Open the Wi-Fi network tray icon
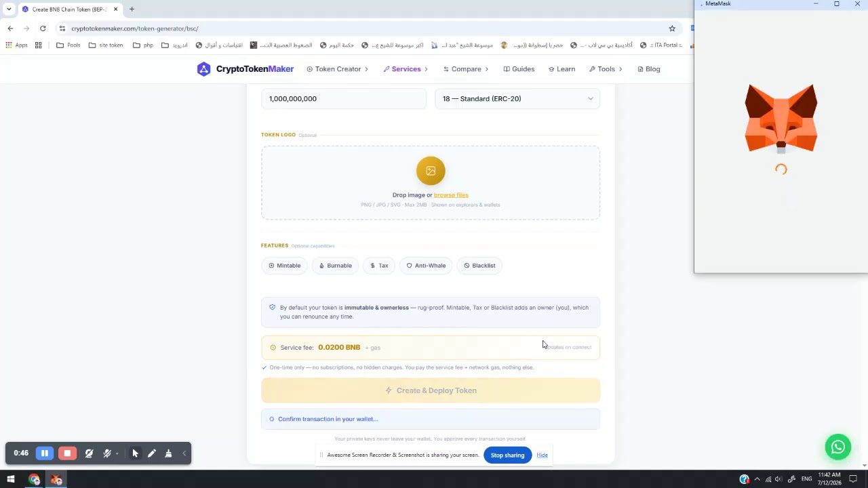 768,480
